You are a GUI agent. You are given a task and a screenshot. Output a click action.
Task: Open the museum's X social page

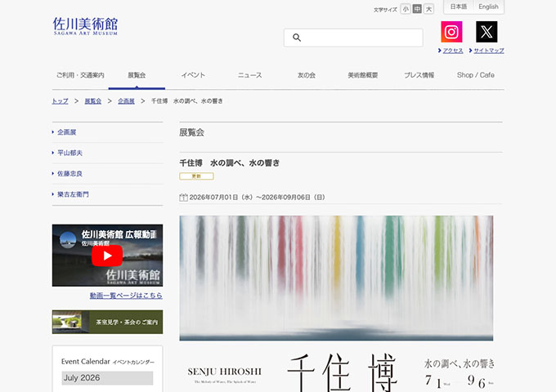point(486,32)
